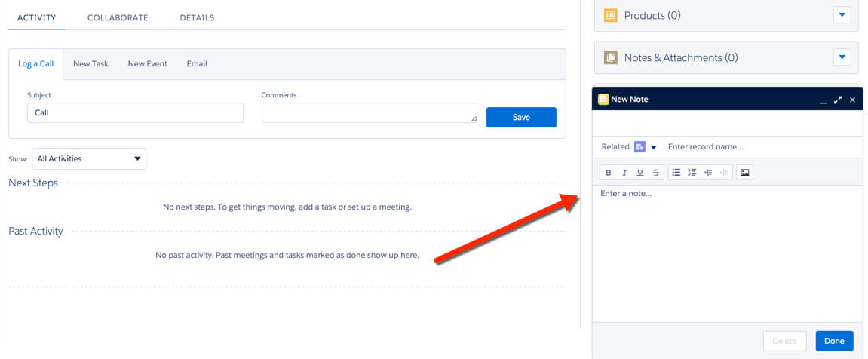The image size is (868, 359).
Task: Toggle bold formatting in the note toolbar
Action: click(609, 173)
